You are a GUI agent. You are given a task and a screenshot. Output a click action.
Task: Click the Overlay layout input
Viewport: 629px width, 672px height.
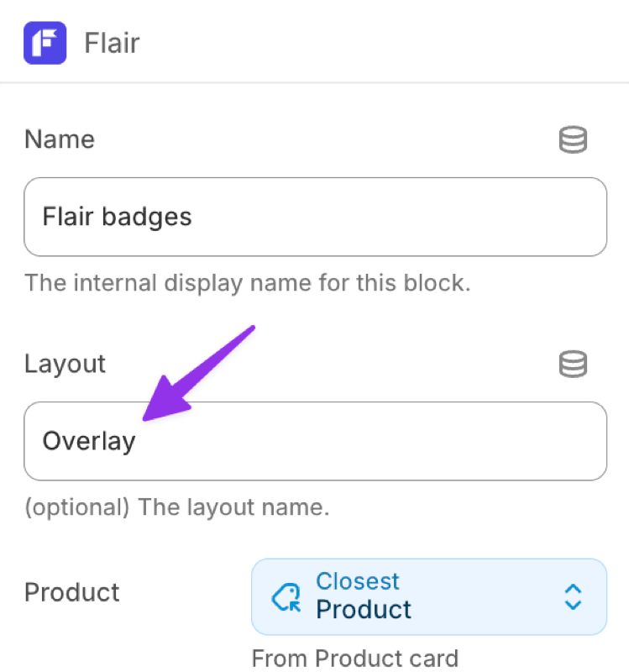click(315, 441)
